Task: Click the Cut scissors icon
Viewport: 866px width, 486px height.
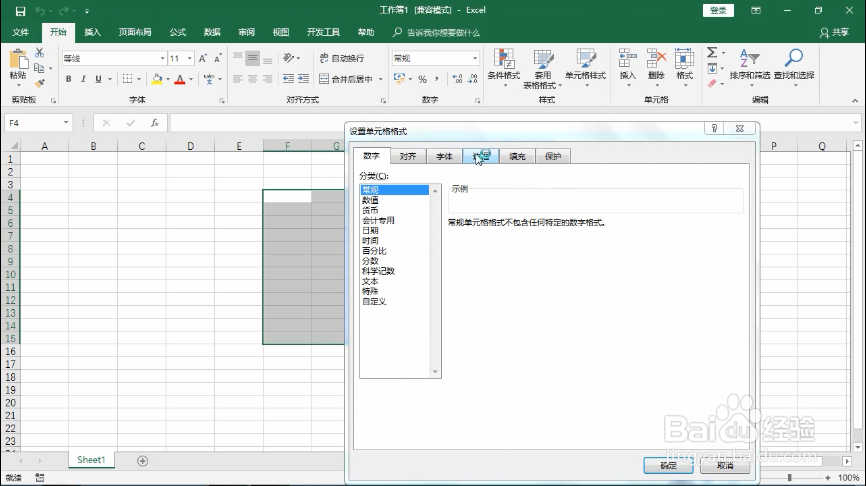Action: (39, 52)
